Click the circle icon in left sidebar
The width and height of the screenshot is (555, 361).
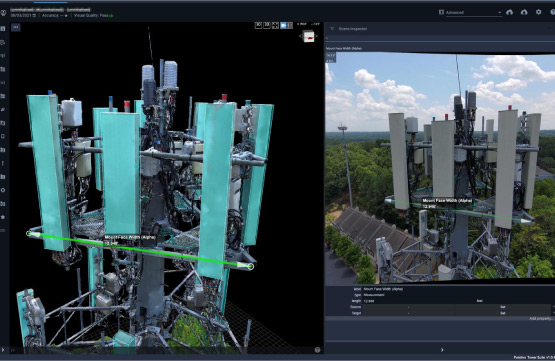(3, 190)
